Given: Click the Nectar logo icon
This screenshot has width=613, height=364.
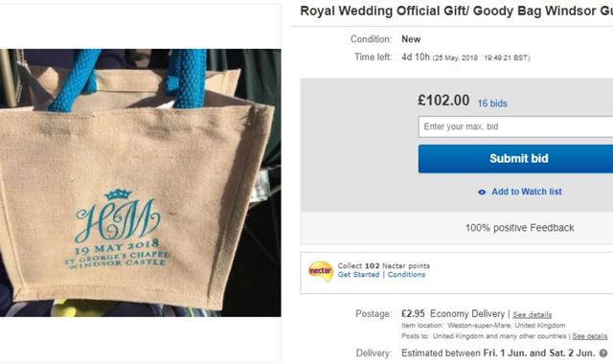Looking at the screenshot, I should [321, 271].
